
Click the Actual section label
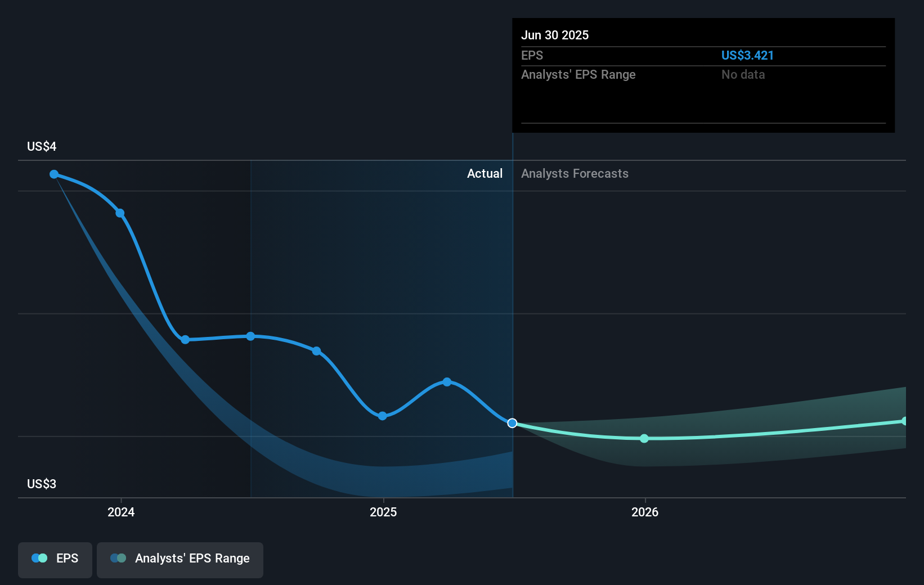pos(485,174)
